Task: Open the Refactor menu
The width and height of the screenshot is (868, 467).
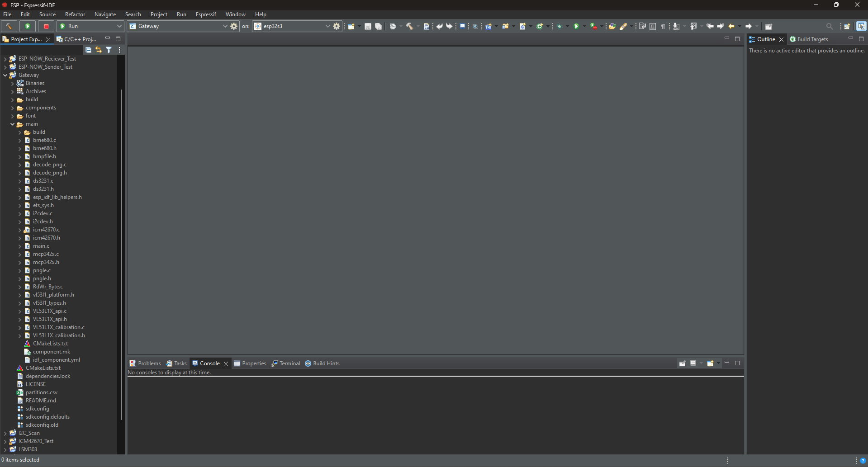Action: point(75,14)
